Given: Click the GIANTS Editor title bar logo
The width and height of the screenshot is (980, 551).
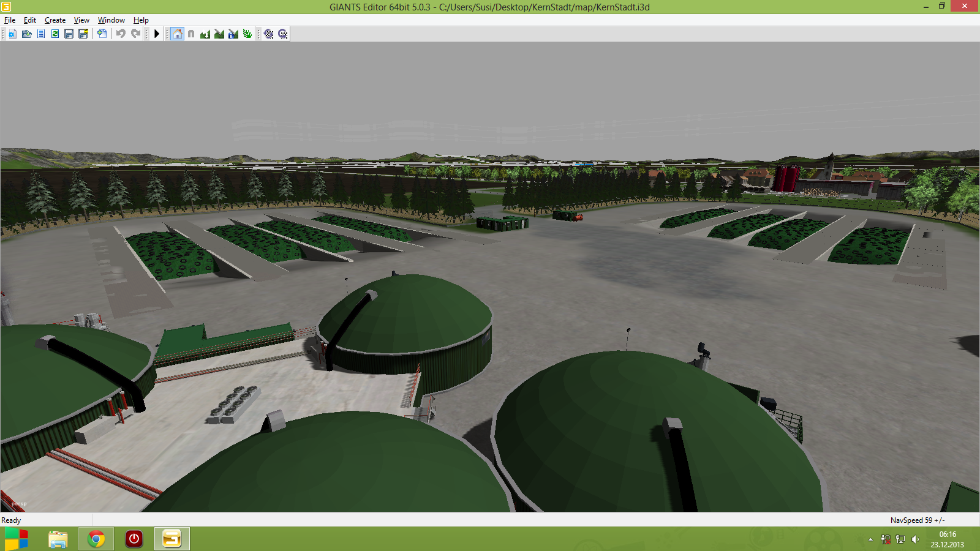Looking at the screenshot, I should pos(6,7).
